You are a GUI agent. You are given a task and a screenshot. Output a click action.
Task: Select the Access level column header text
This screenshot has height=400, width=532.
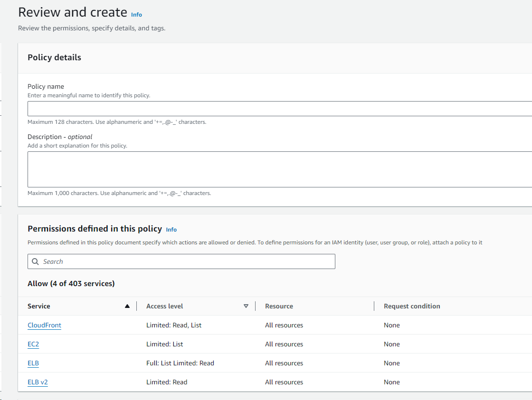[x=164, y=306]
